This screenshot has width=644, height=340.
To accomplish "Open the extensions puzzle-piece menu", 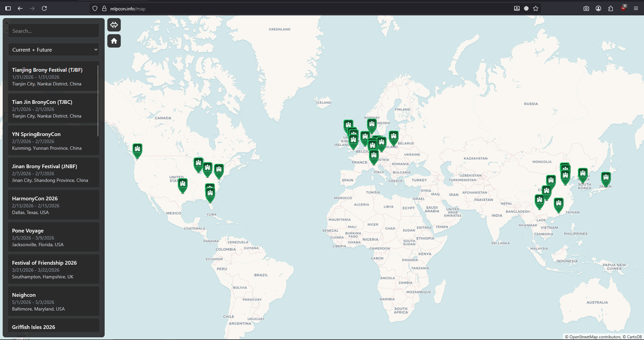I will click(x=610, y=8).
